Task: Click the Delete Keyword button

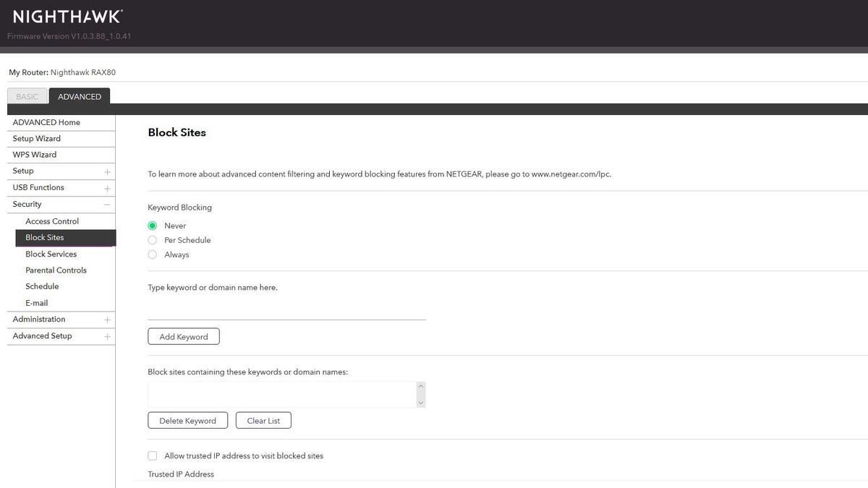Action: [x=187, y=421]
